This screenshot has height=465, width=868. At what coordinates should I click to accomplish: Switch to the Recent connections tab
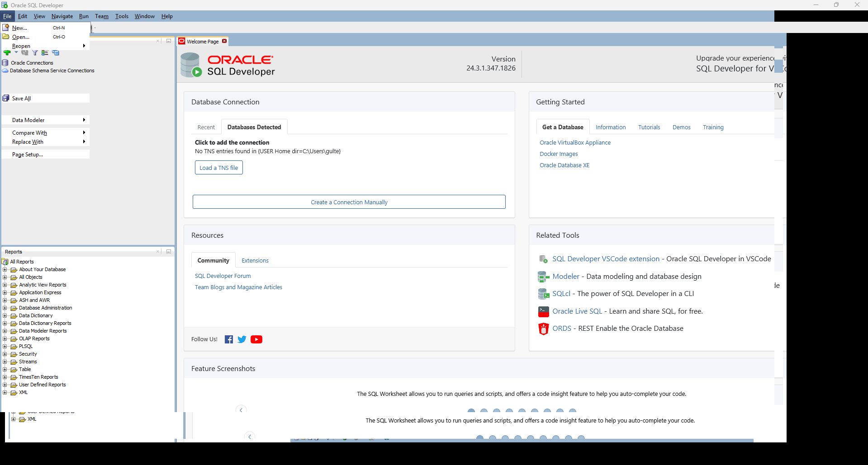click(206, 127)
